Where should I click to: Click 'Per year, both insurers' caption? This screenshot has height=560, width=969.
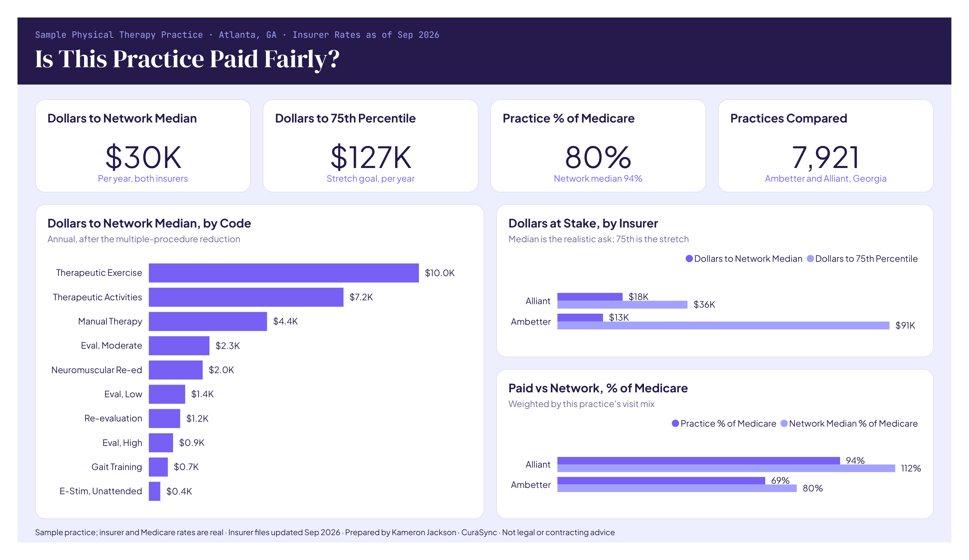[143, 179]
